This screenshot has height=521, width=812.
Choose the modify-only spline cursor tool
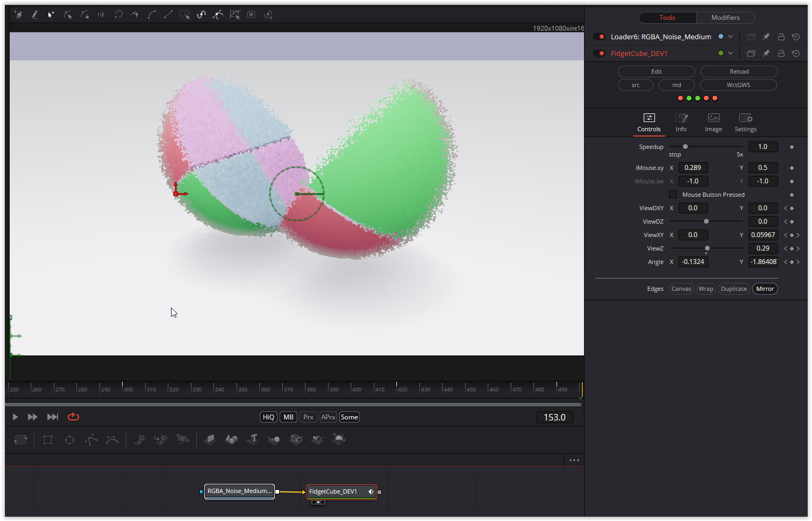[x=68, y=15]
